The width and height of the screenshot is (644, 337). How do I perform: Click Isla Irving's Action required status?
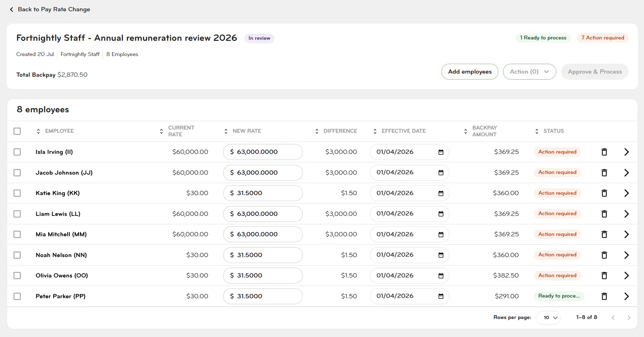[x=557, y=152]
